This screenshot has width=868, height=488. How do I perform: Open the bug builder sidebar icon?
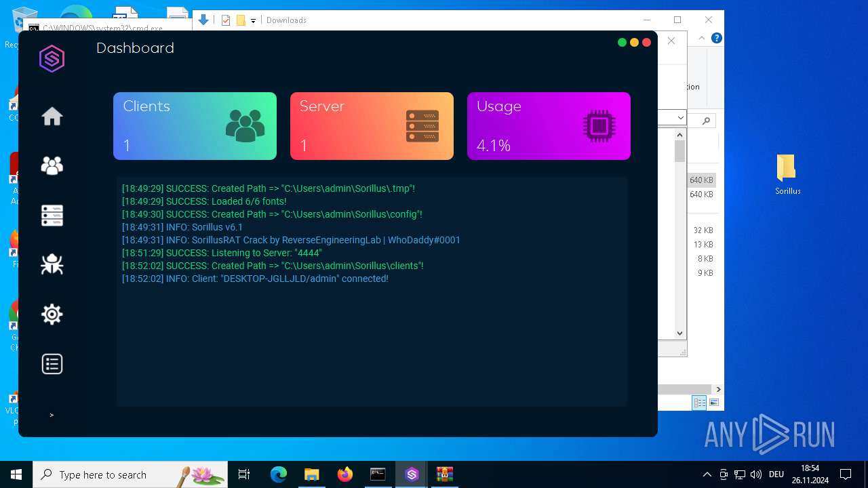pos(52,264)
